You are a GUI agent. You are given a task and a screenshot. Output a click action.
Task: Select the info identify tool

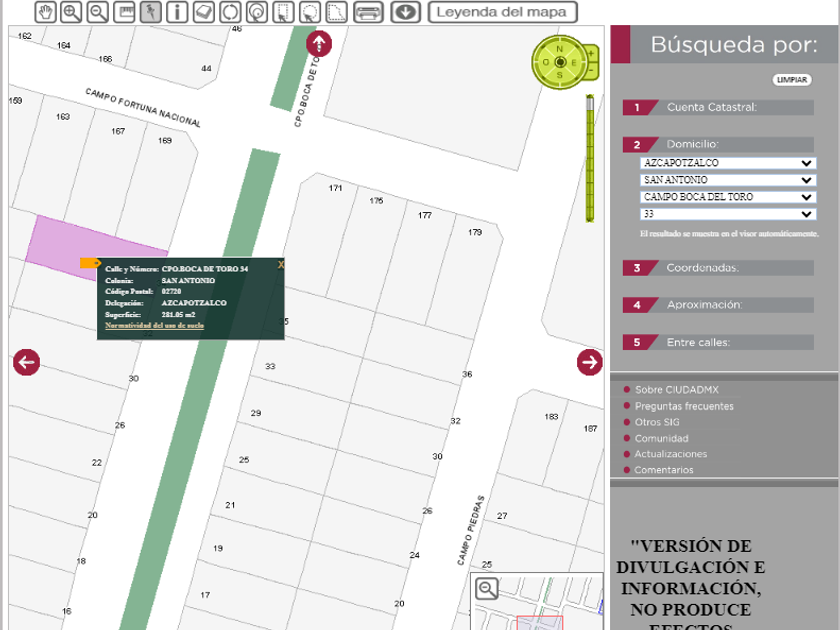click(177, 12)
